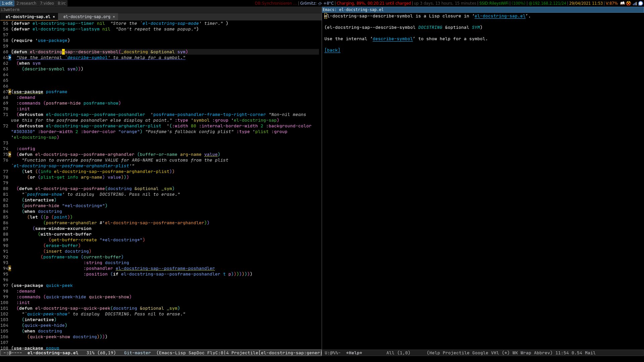Click the book icon in system tray
644x362 pixels.
tap(623, 3)
